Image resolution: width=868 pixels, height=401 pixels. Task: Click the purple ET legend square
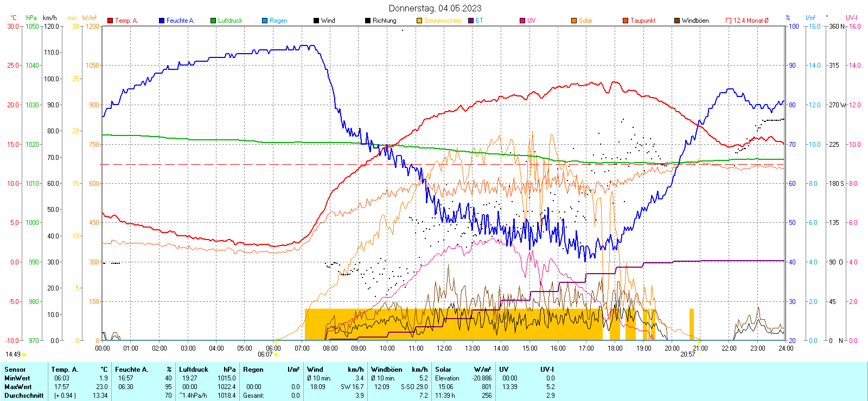[471, 21]
